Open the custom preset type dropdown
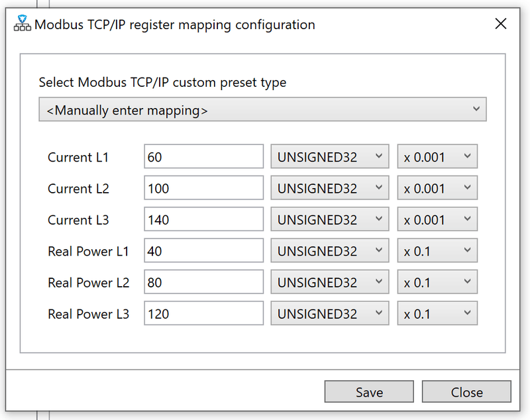This screenshot has height=420, width=530. tap(262, 110)
